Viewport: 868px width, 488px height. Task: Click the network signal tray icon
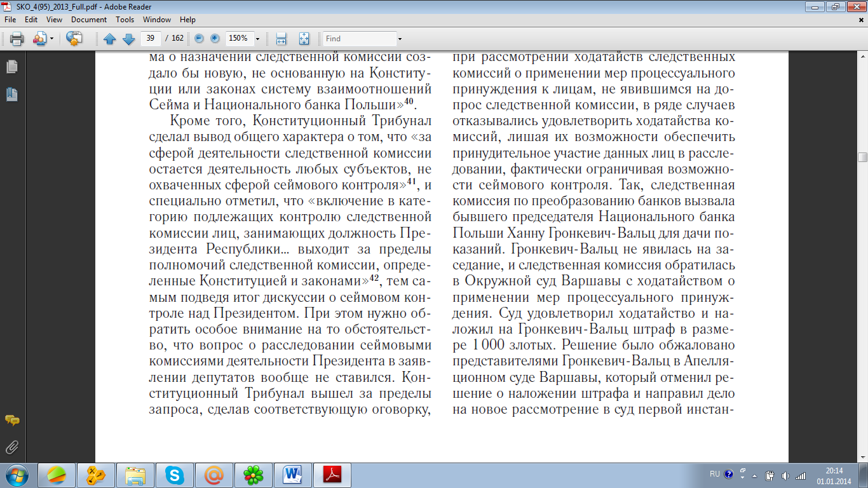[x=801, y=475]
